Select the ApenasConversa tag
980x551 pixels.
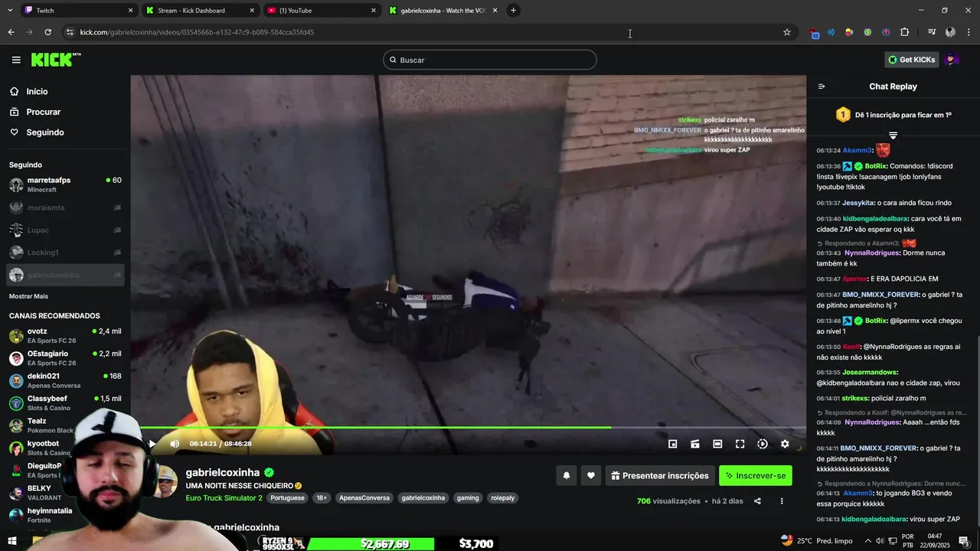click(364, 498)
